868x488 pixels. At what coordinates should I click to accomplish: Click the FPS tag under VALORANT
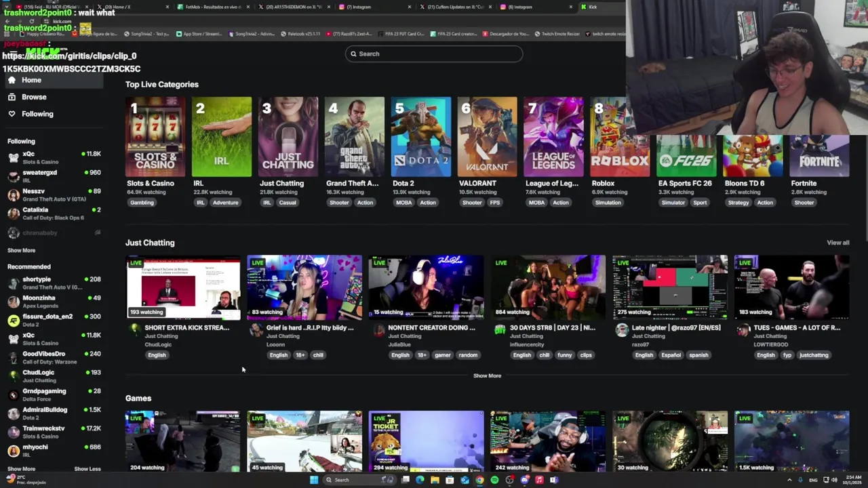click(495, 203)
